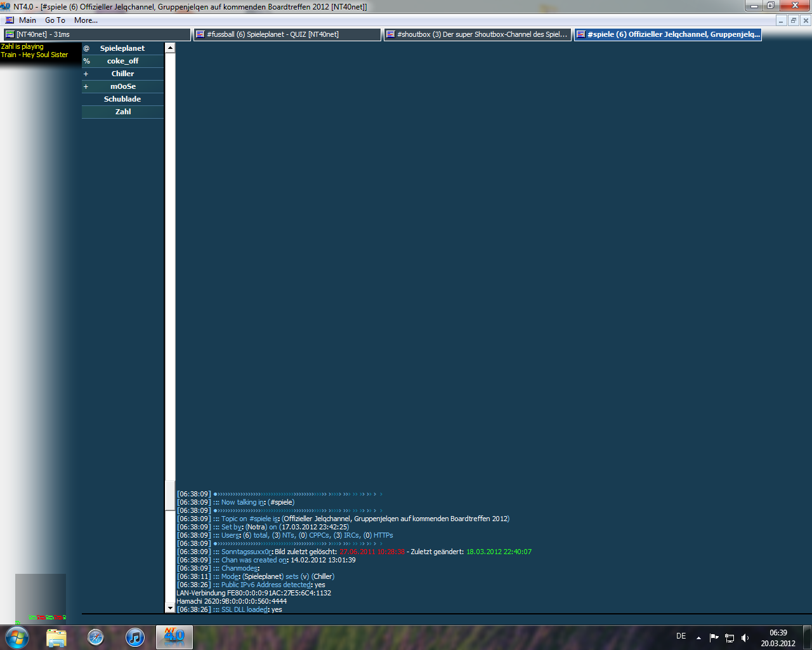Open the Go To menu
Screen dimensions: 812x650
pos(55,20)
